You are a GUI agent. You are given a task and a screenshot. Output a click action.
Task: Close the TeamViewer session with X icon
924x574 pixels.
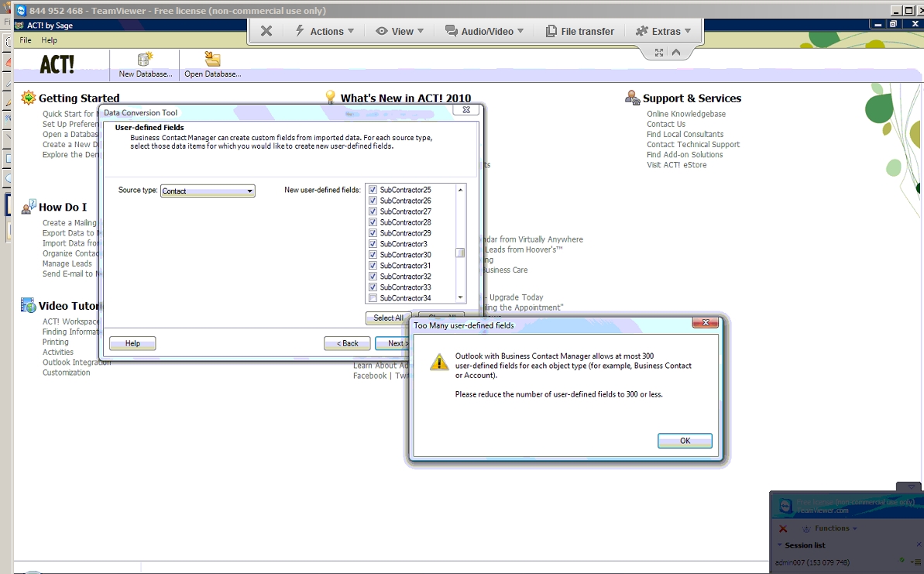point(266,31)
